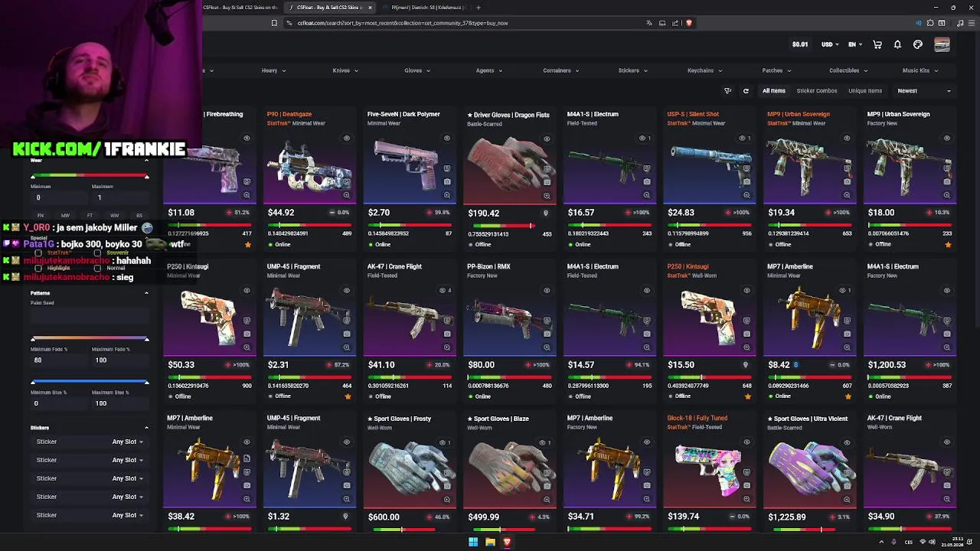This screenshot has height=551, width=980.
Task: Tick the Souvenir checkbox
Action: point(97,253)
